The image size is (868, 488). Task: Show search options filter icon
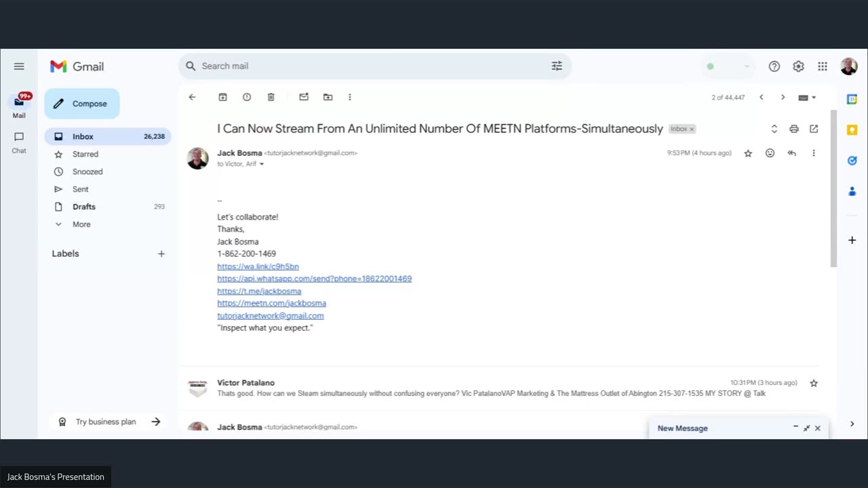tap(557, 66)
